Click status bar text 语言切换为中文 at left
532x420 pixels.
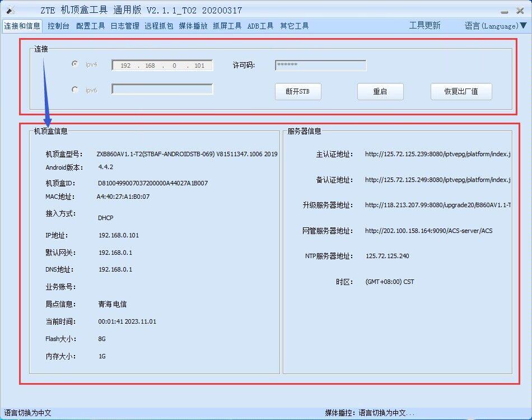[x=27, y=413]
